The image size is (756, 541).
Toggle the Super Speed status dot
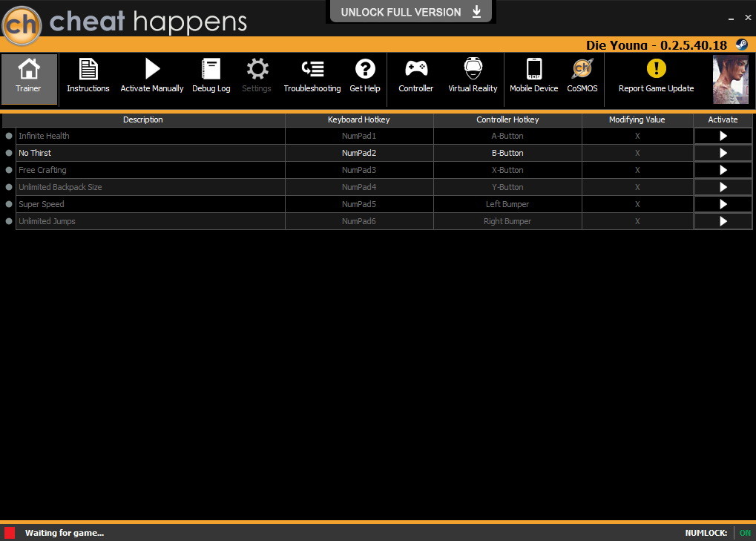(9, 204)
